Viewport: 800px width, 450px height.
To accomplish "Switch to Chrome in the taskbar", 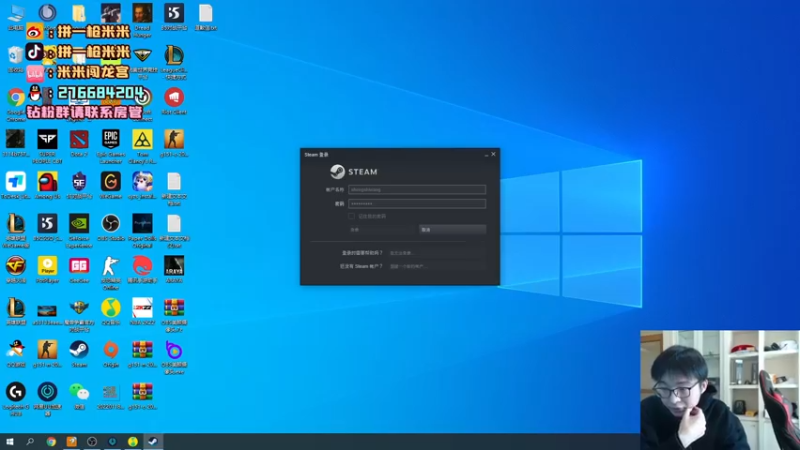I will 51,442.
